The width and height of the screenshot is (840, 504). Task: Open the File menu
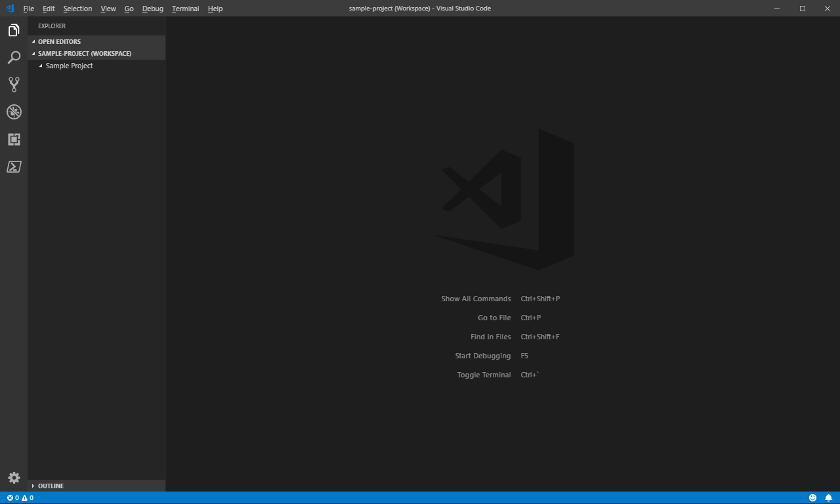pos(28,9)
